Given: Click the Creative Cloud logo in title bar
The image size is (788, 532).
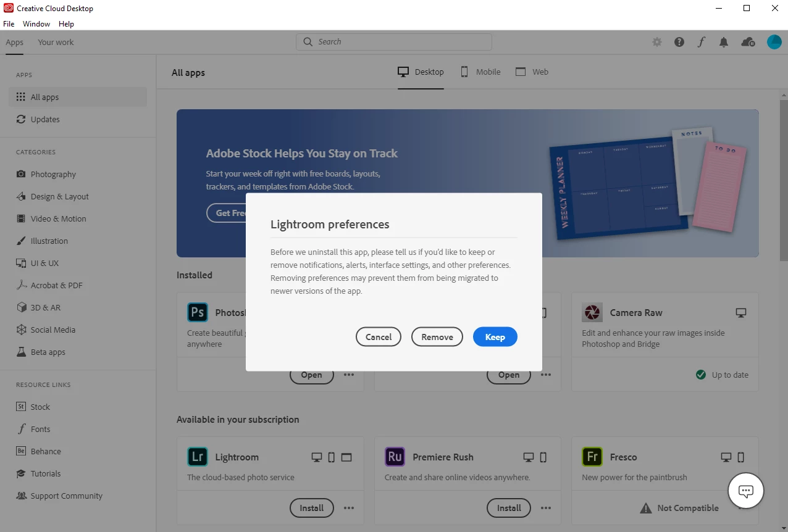Looking at the screenshot, I should 9,9.
